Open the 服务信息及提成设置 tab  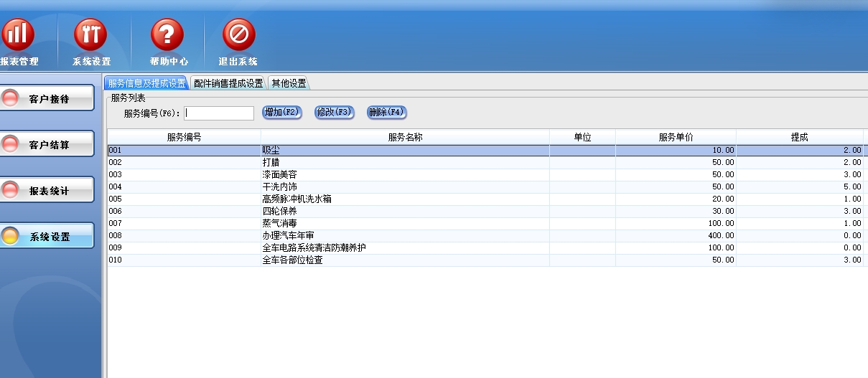pos(146,83)
